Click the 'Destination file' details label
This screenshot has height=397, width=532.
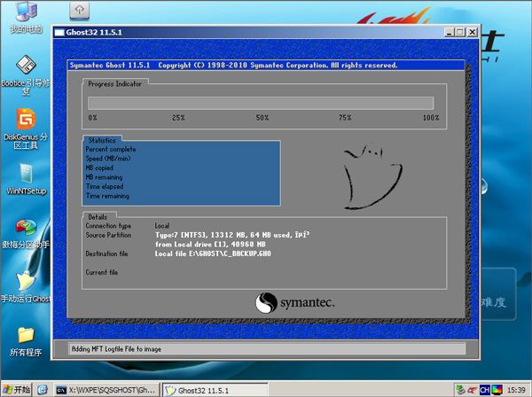coord(106,253)
